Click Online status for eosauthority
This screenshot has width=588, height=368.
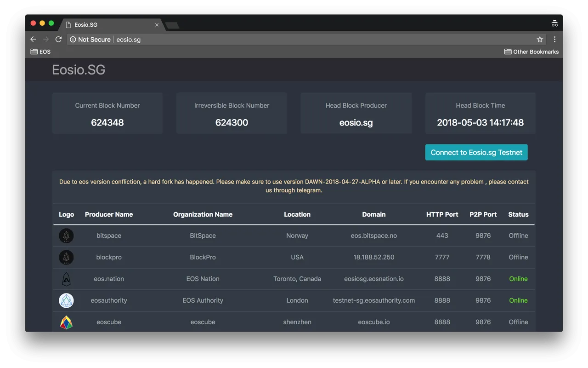[518, 300]
